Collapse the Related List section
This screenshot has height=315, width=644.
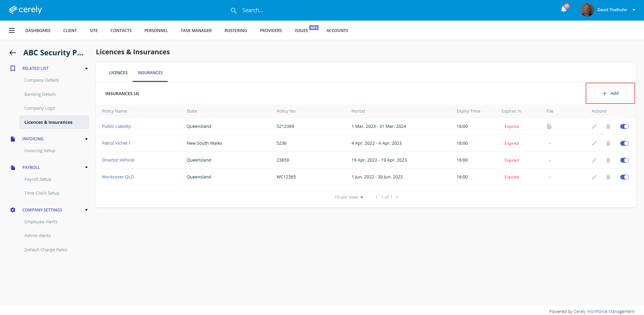(x=86, y=68)
